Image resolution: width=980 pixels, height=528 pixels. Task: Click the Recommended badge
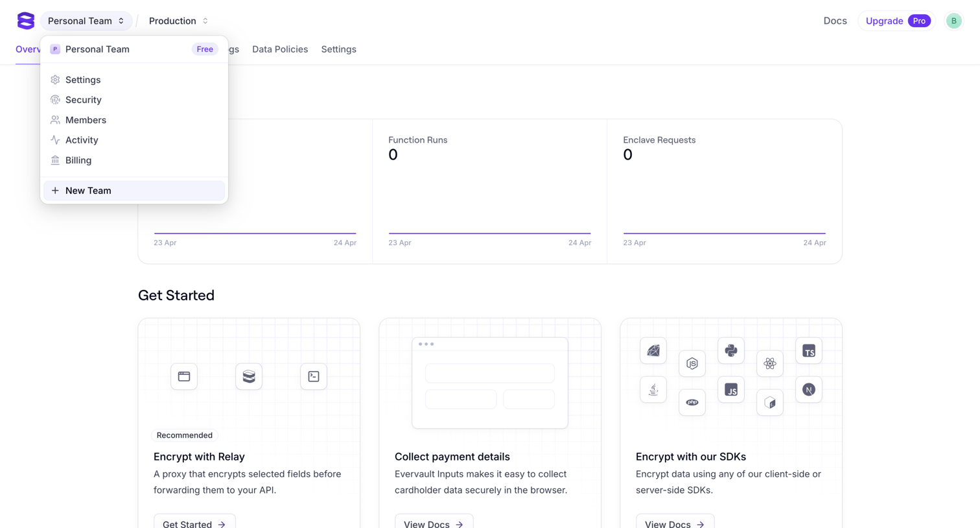tap(185, 435)
